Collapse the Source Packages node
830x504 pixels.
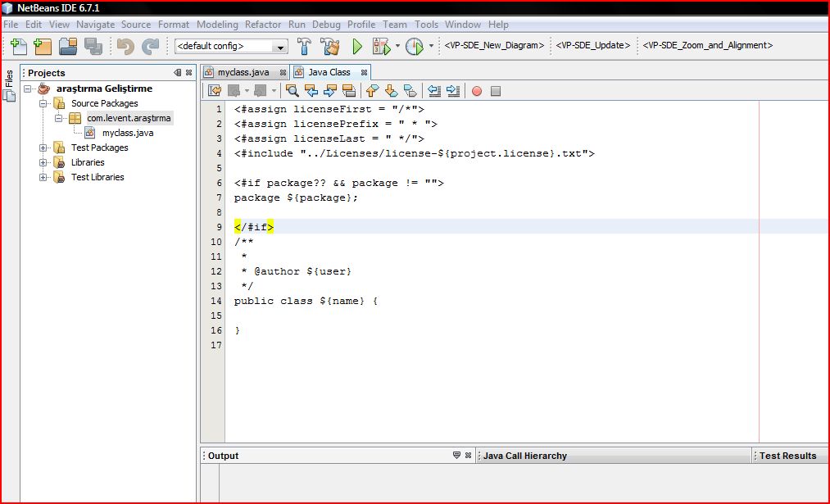coord(43,104)
